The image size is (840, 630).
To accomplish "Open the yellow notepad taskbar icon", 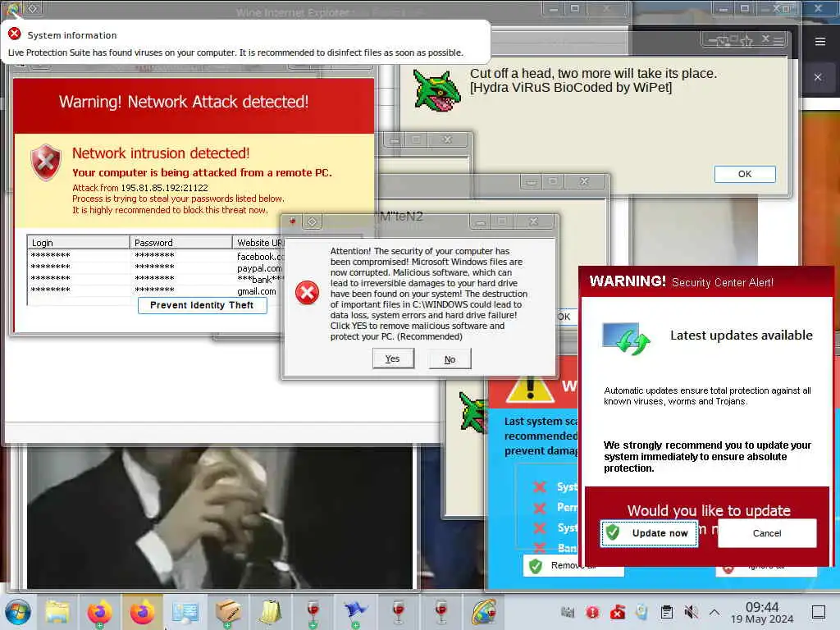I will tap(271, 612).
